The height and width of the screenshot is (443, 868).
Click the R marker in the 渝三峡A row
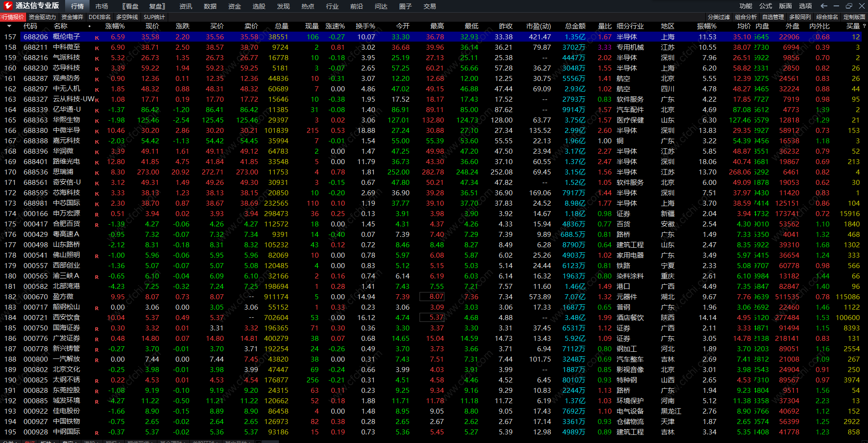tap(97, 277)
